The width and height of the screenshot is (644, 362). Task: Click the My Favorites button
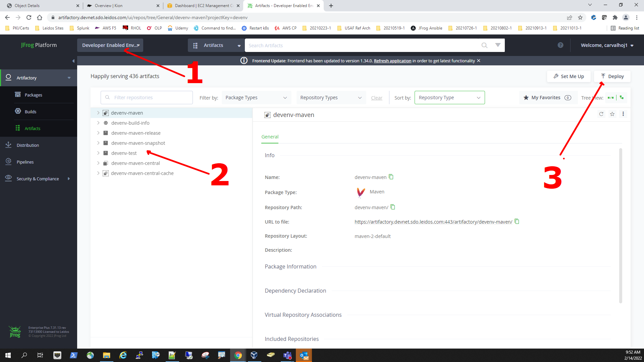(x=547, y=98)
